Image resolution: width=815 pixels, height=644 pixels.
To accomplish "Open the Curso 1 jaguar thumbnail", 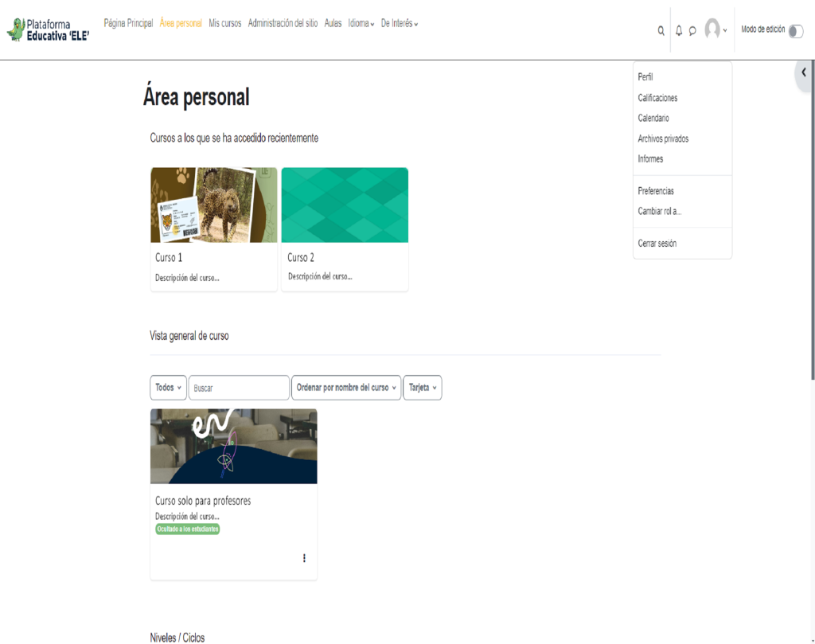I will 213,205.
